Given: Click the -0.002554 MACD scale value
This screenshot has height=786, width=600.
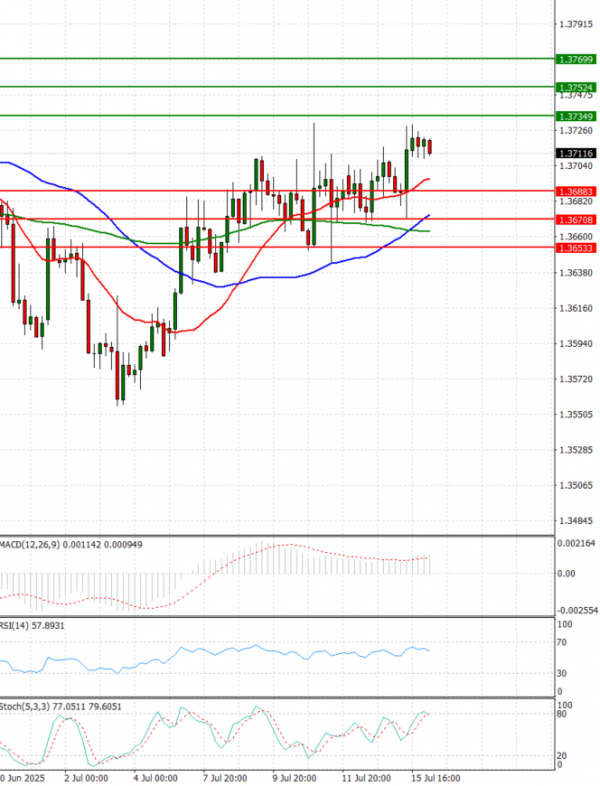Looking at the screenshot, I should click(x=577, y=610).
